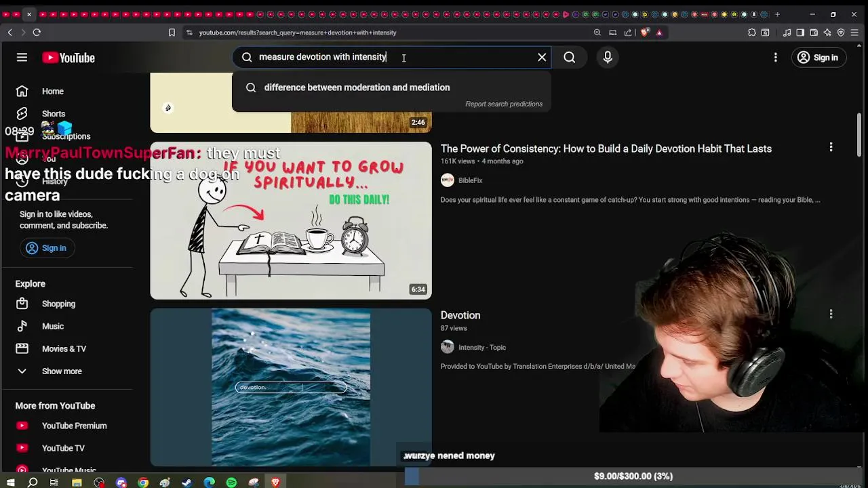
Task: Open Windows taskbar search
Action: coord(32,483)
